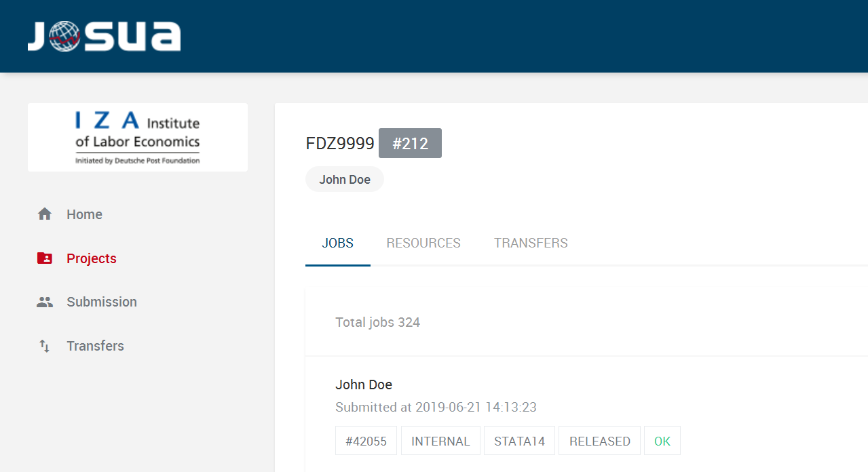
Task: Select the job entry submitted by John Doe
Action: [364, 385]
